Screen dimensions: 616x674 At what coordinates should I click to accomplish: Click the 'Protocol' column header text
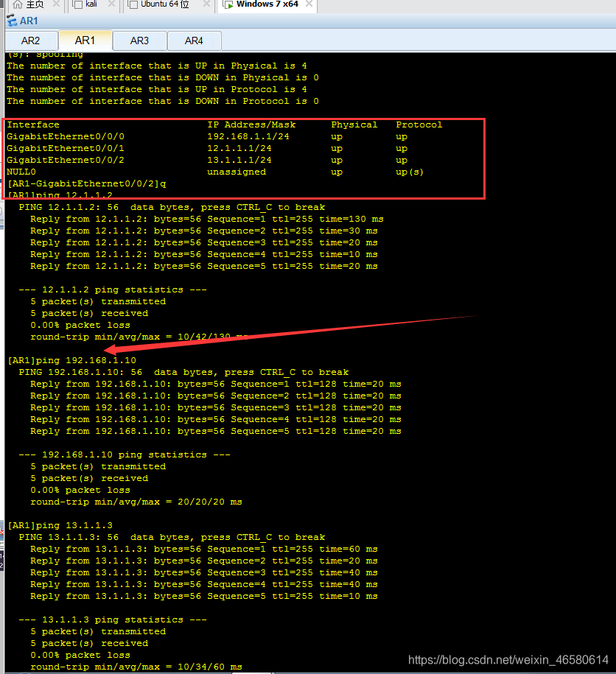419,124
